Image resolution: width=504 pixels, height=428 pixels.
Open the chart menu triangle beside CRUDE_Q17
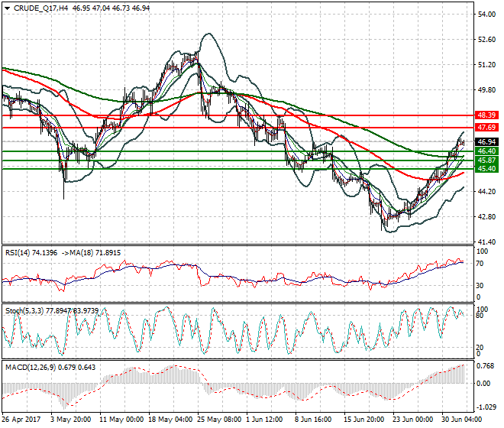7,8
